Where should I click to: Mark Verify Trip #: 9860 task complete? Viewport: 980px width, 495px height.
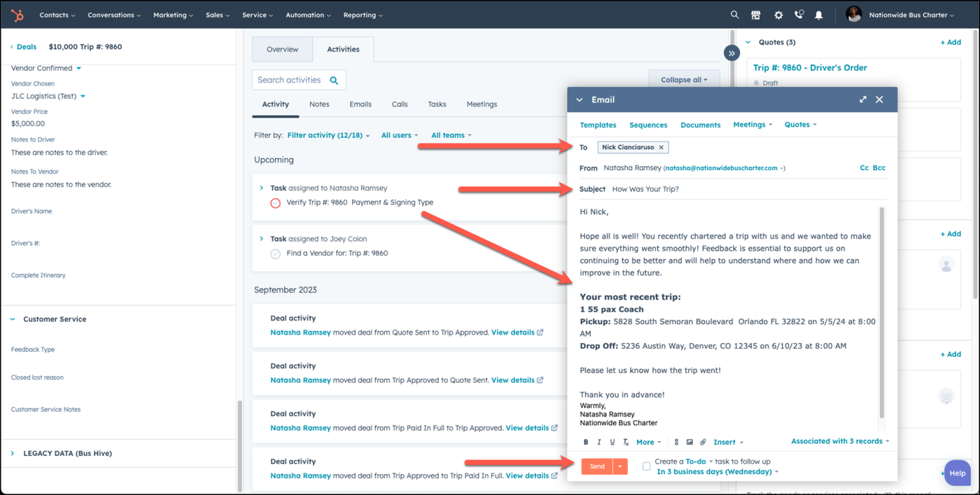tap(275, 203)
